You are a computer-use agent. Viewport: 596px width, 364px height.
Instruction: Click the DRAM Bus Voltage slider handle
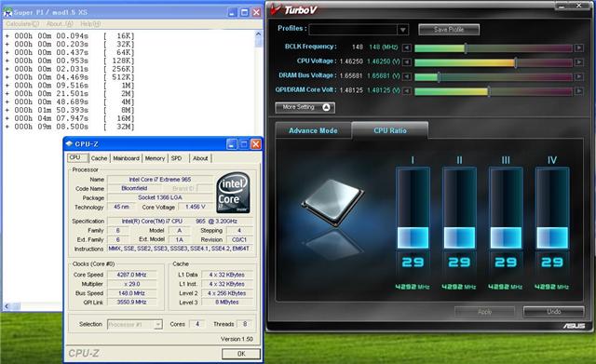point(439,76)
